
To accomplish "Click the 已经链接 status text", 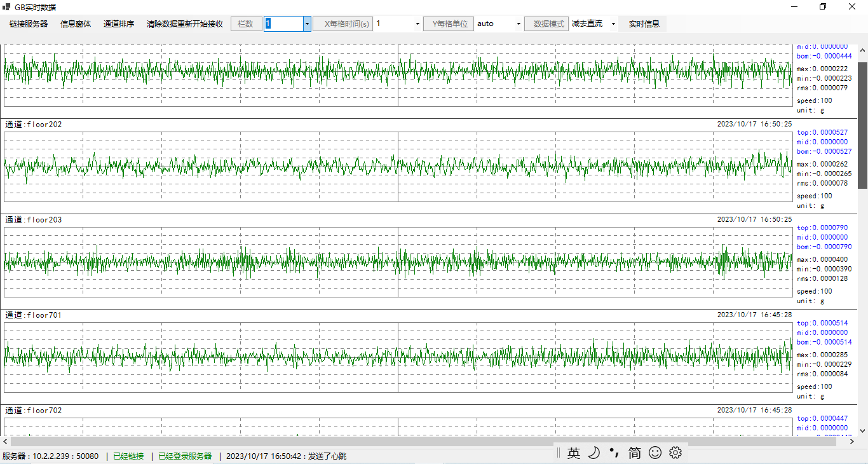I will point(128,456).
